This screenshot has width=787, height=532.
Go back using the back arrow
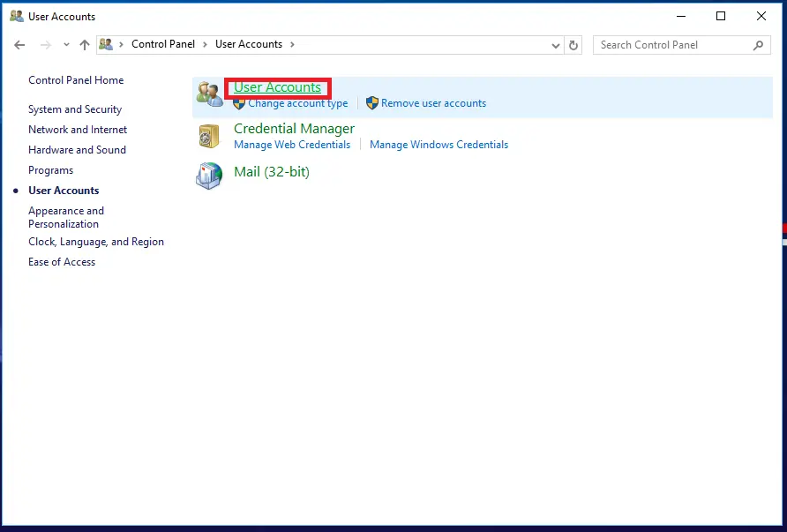tap(19, 45)
